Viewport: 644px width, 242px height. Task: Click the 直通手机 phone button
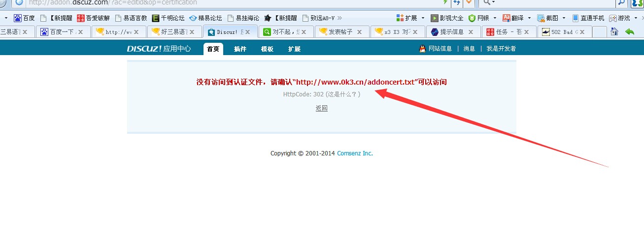(588, 18)
